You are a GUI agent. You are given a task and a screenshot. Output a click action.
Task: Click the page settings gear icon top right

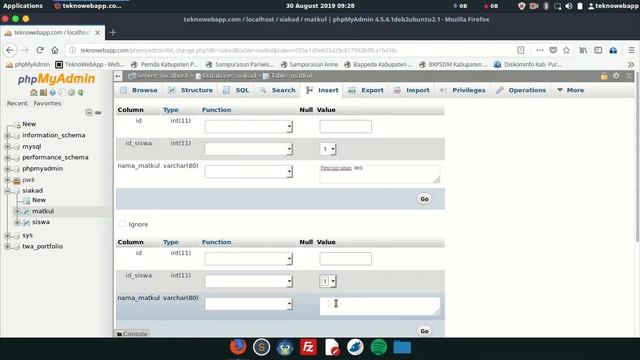click(x=616, y=76)
